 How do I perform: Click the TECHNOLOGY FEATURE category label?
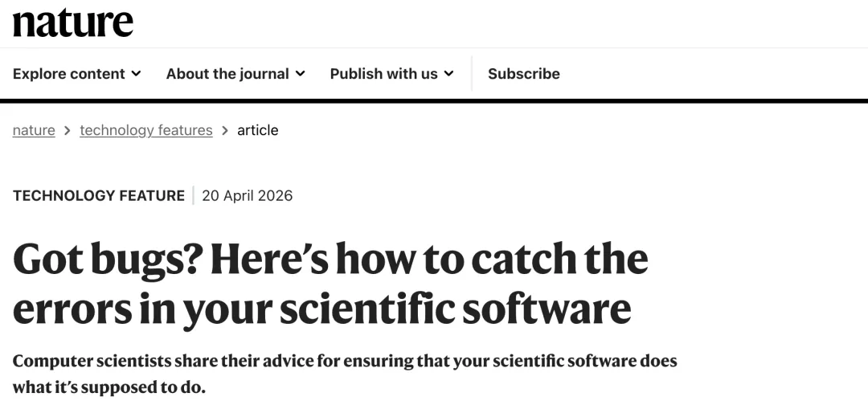[98, 195]
